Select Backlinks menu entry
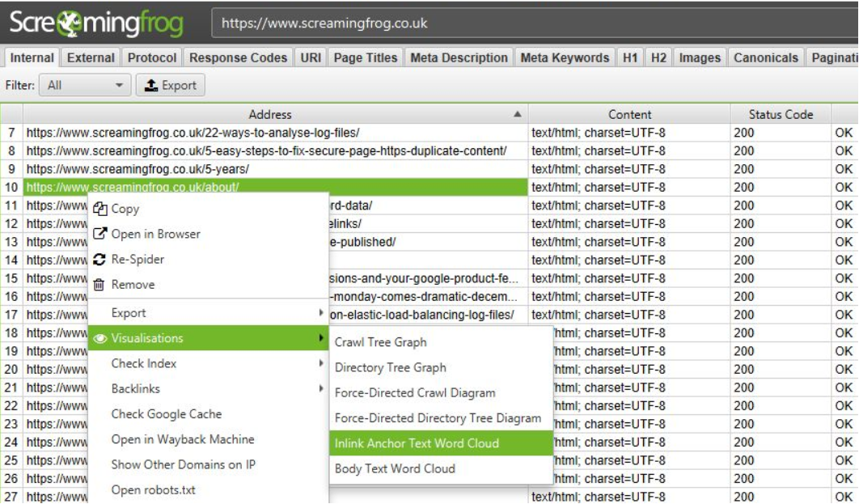The width and height of the screenshot is (859, 504). [208, 388]
